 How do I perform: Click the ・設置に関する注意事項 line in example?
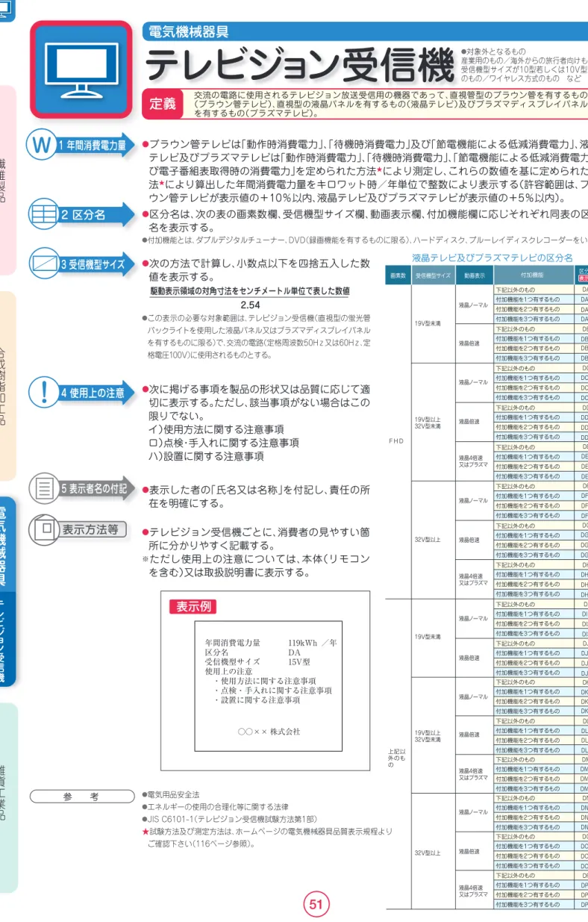[x=257, y=700]
